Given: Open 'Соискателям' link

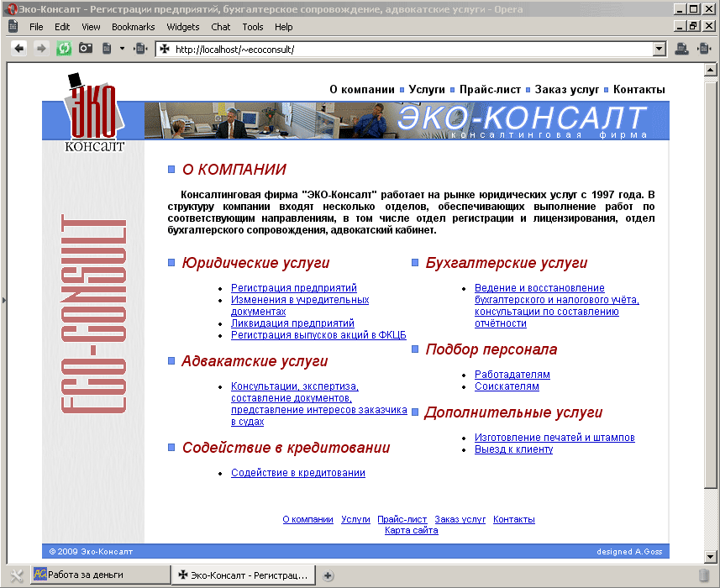Looking at the screenshot, I should click(x=507, y=386).
